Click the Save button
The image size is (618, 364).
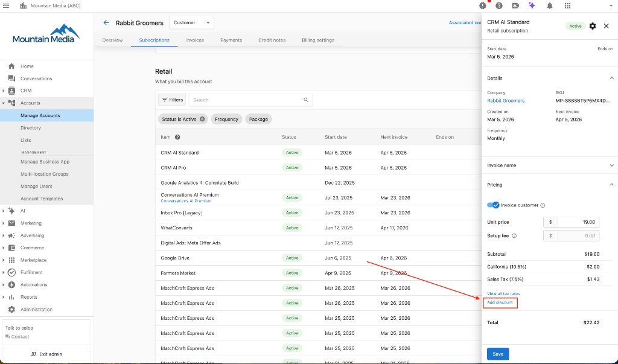498,354
